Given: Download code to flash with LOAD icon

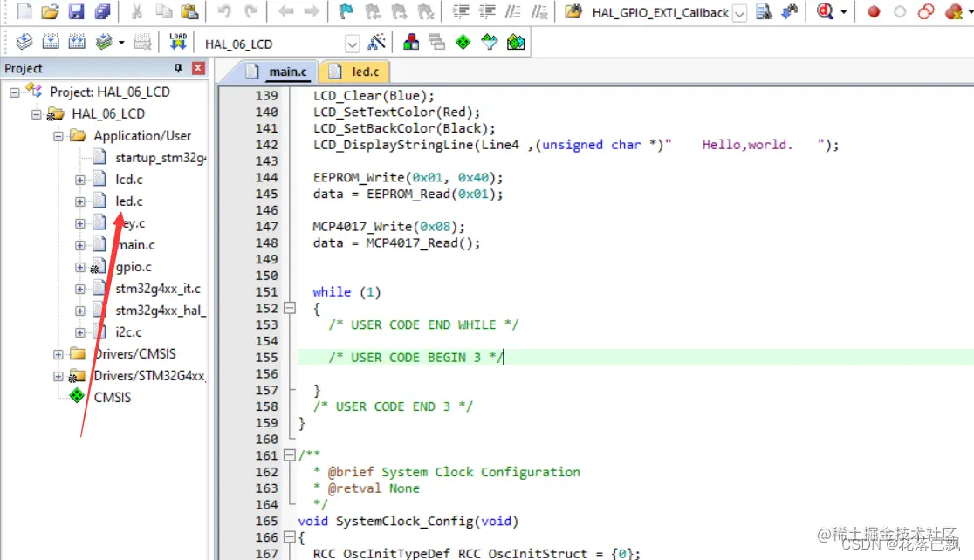Looking at the screenshot, I should pos(178,42).
